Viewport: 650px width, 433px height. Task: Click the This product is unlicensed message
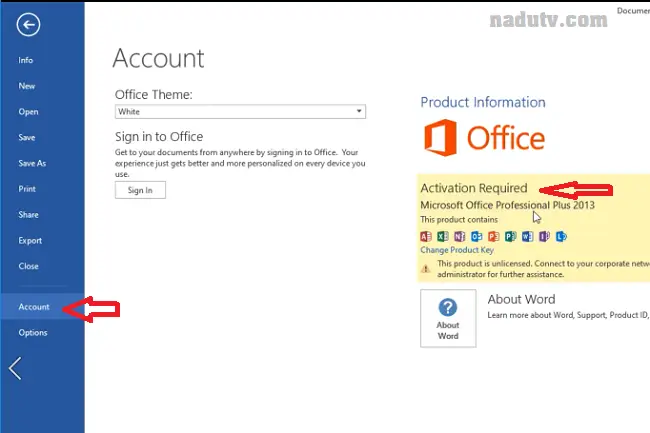543,269
